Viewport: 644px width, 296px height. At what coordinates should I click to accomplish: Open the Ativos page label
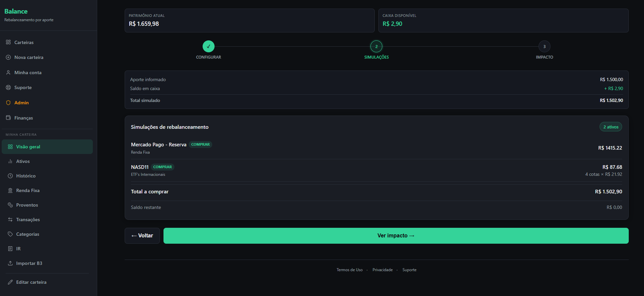tap(23, 161)
